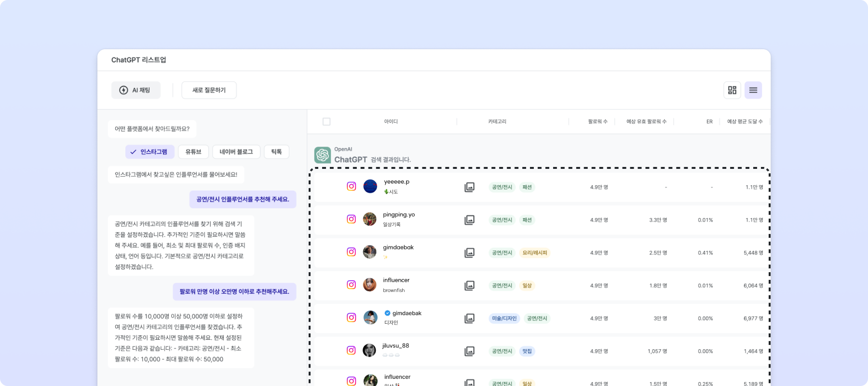Viewport: 868px width, 386px height.
Task: Open the avatar in influencer brownfish row
Action: (x=370, y=285)
